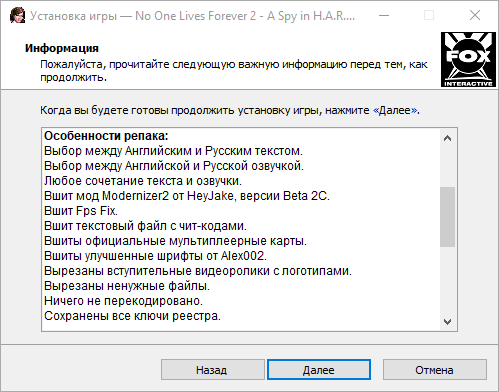Minimize the installer window
Image resolution: width=499 pixels, height=392 pixels.
[384, 15]
